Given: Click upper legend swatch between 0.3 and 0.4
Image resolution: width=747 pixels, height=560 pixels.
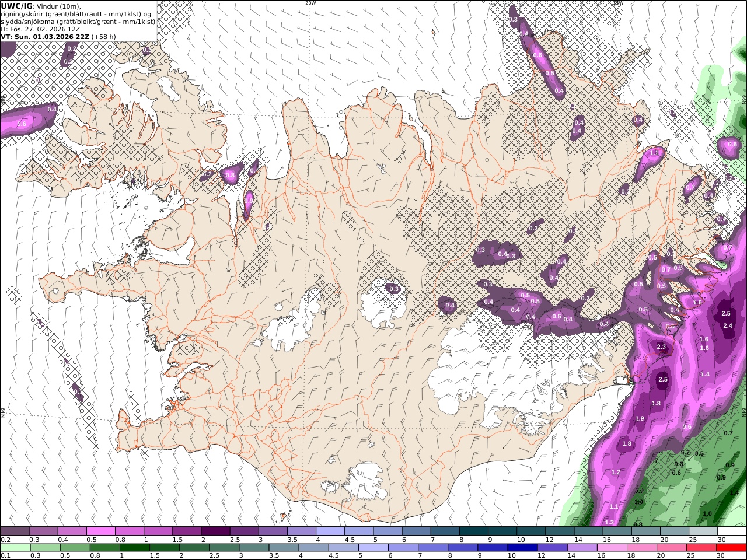Looking at the screenshot, I should pos(44,531).
